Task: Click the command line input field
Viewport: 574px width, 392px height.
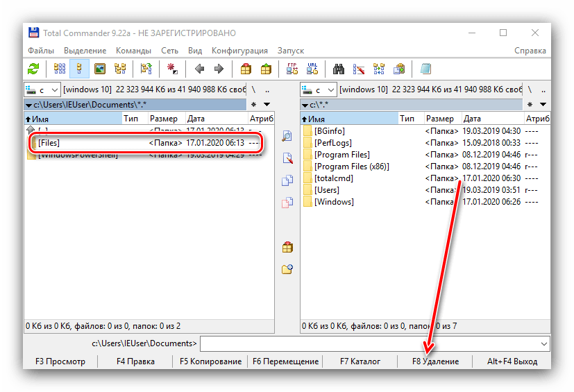Action: pyautogui.click(x=368, y=343)
